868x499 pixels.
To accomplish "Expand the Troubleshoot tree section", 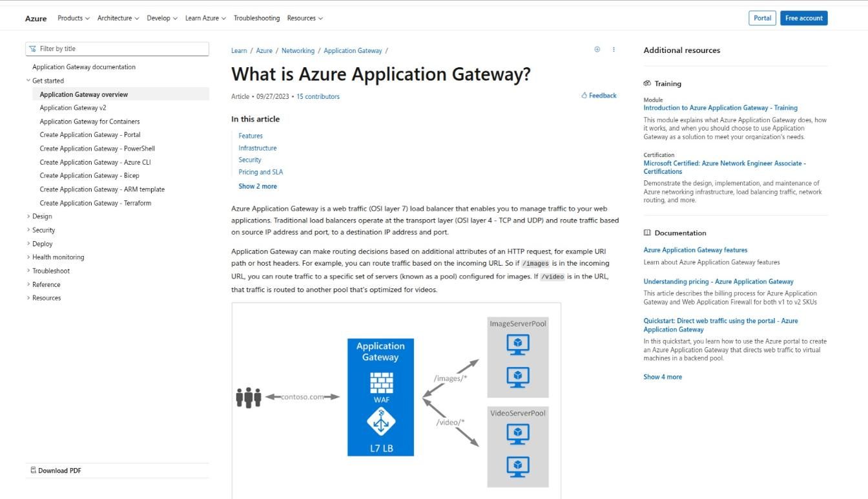I will tap(48, 271).
